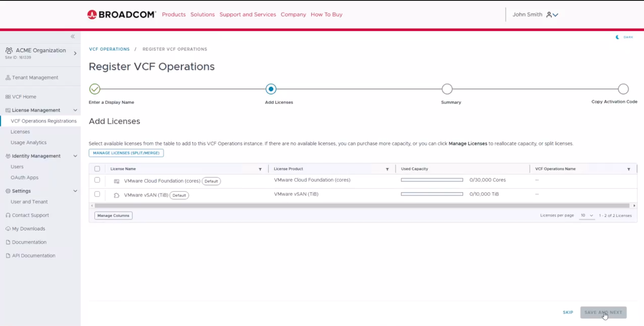Click Documentation file icon

click(x=8, y=242)
